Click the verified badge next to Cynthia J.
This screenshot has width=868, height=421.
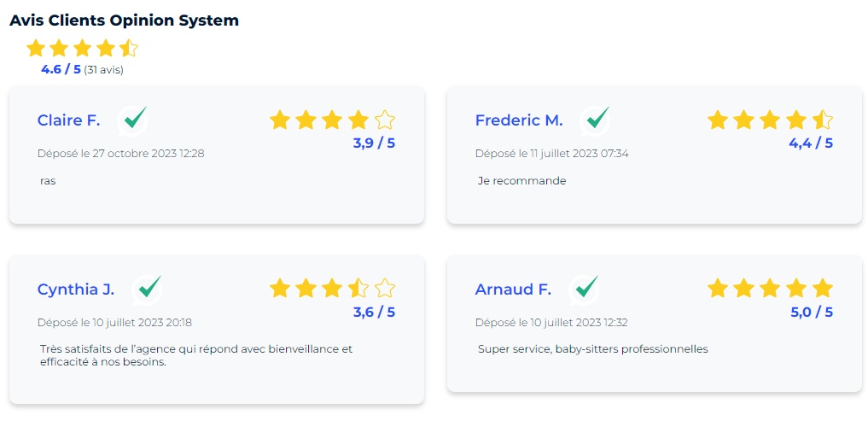[x=148, y=289]
